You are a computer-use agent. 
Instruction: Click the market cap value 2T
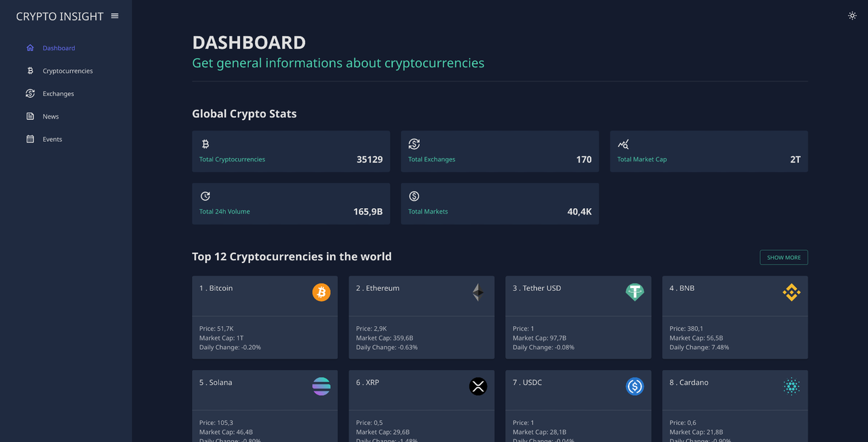[x=795, y=159]
